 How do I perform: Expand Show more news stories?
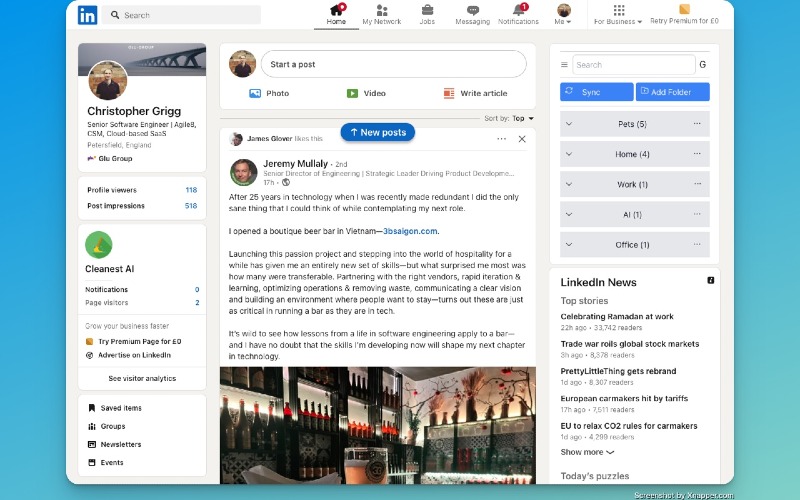pos(587,452)
